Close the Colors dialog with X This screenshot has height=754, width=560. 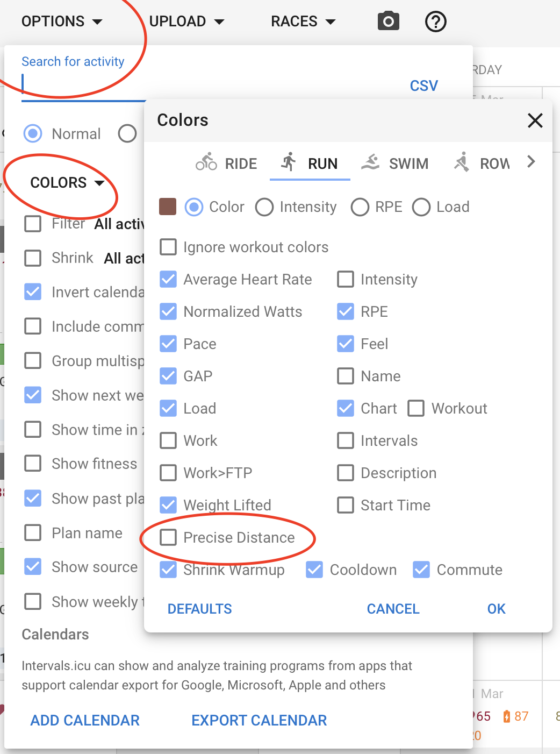pyautogui.click(x=535, y=120)
